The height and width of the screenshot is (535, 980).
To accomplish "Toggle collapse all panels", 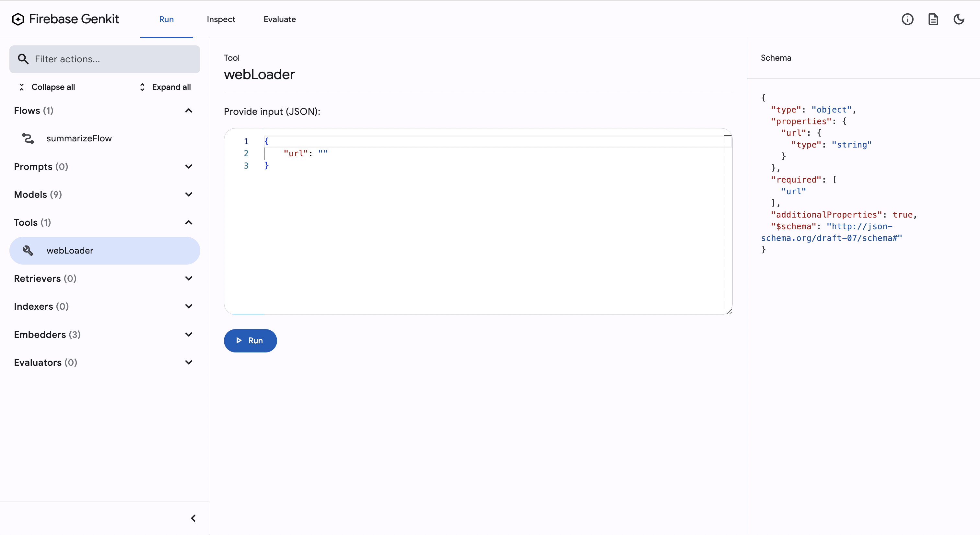I will 47,86.
